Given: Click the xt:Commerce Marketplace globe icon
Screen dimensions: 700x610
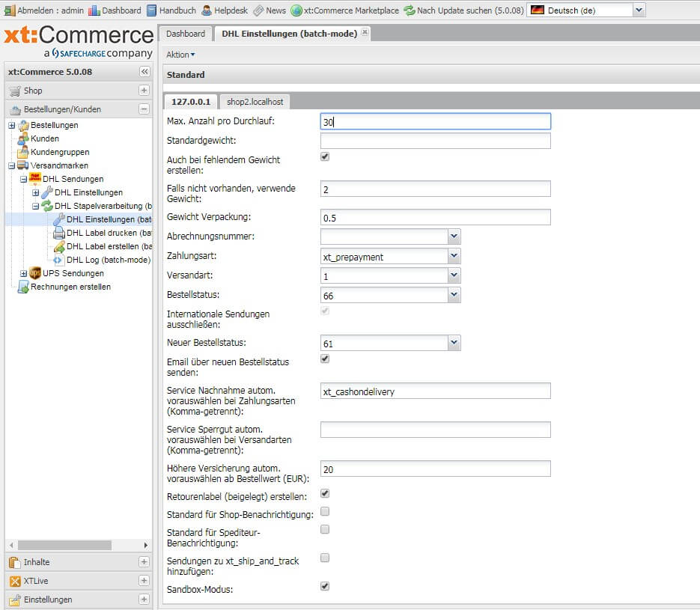Looking at the screenshot, I should click(x=296, y=10).
